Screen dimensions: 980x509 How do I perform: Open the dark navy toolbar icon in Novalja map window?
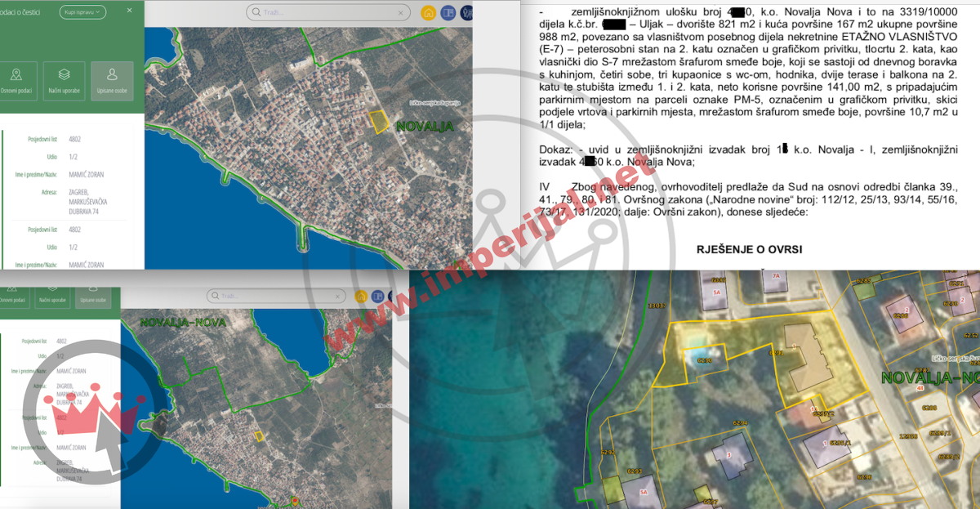click(466, 13)
